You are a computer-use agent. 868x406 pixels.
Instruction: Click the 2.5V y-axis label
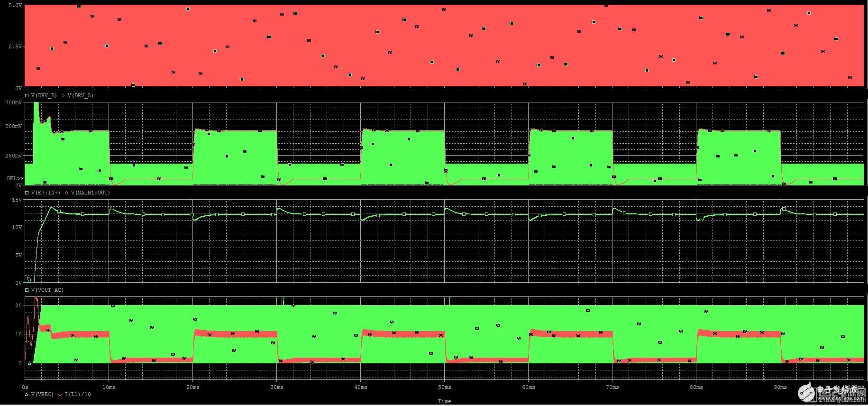click(15, 46)
